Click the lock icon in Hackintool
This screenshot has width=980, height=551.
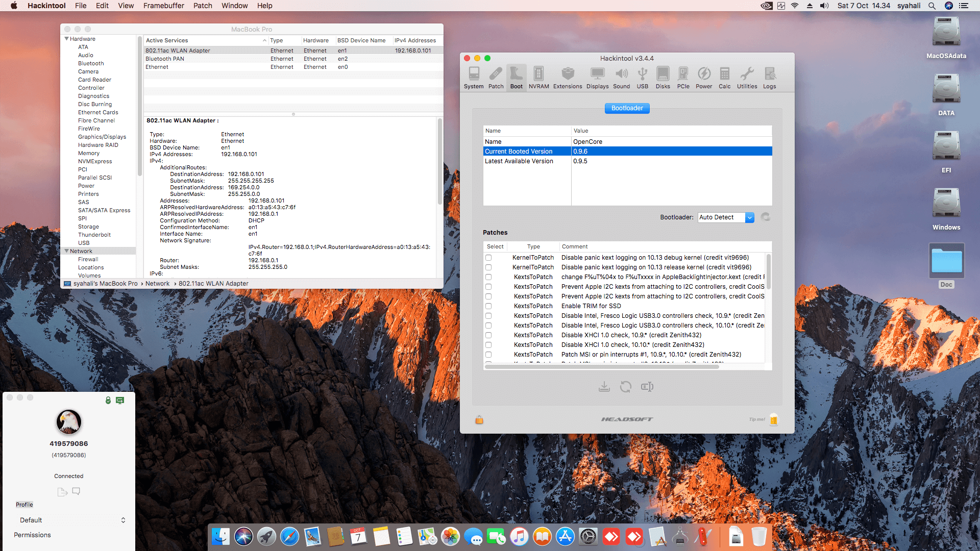click(x=479, y=420)
